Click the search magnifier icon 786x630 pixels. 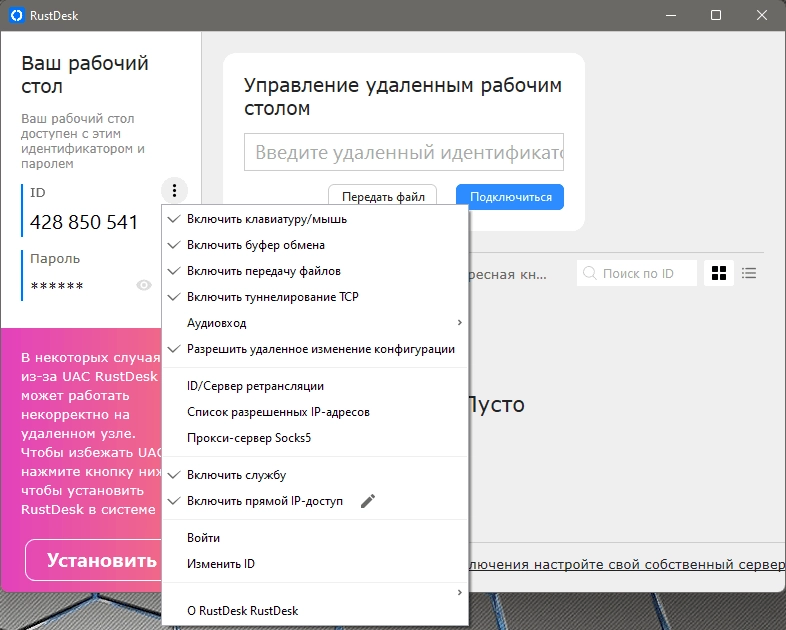[x=590, y=273]
